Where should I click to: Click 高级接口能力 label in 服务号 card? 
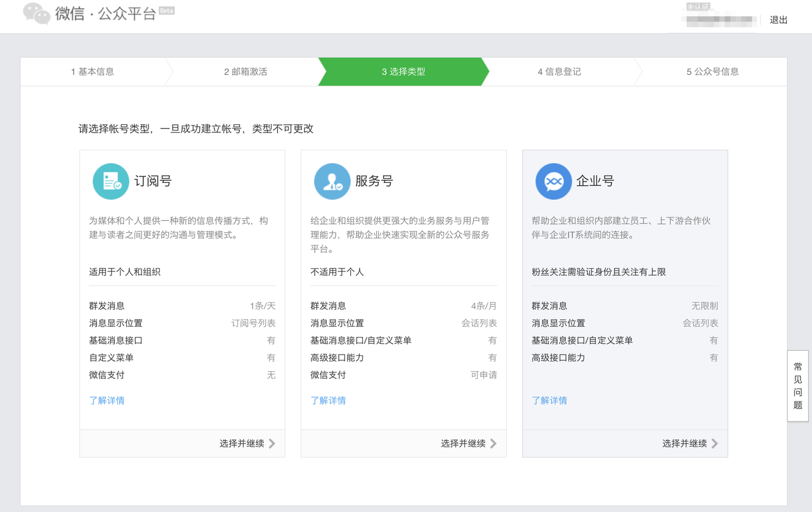(337, 358)
